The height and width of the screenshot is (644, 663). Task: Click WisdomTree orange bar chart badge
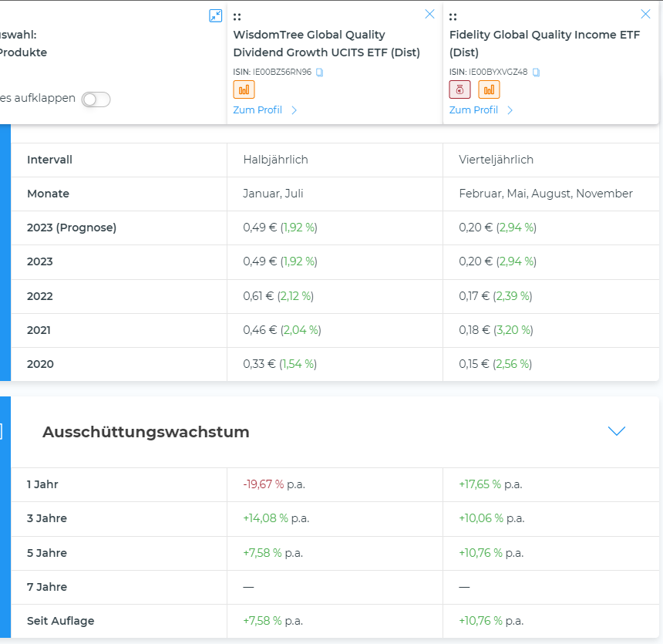click(244, 89)
